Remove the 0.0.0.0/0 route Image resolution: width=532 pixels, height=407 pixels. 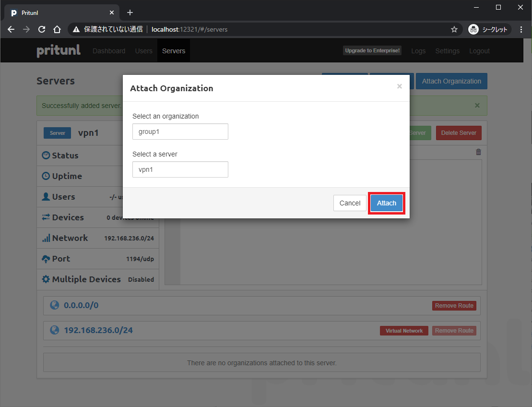(454, 306)
